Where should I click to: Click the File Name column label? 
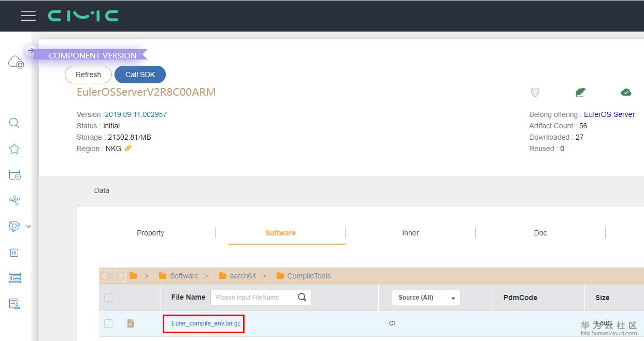click(188, 297)
